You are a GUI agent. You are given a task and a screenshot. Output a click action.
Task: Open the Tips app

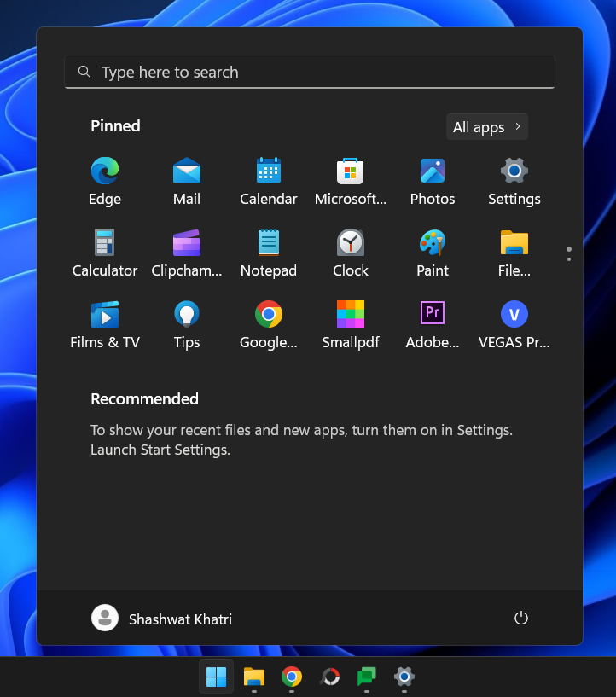(x=187, y=325)
